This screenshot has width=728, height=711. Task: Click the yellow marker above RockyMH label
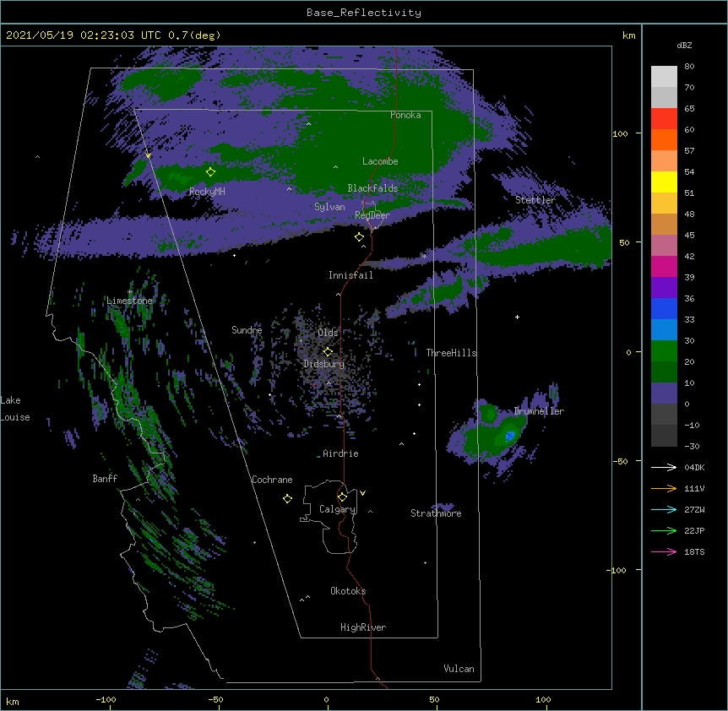(211, 171)
